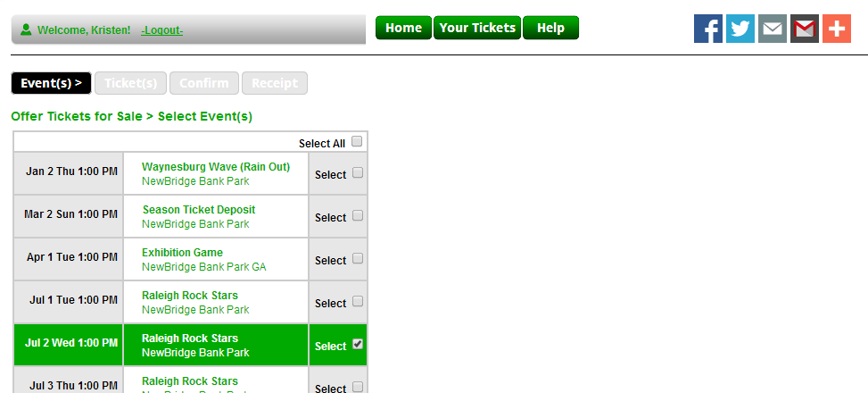Tick the Season Ticket Deposit checkbox
The image size is (868, 393).
(358, 216)
